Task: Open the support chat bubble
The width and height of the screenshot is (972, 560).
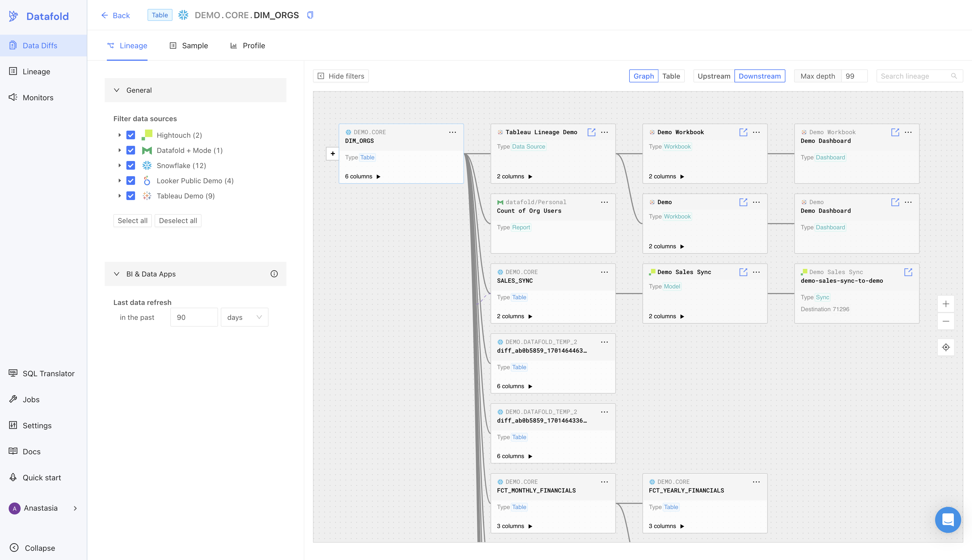Action: [948, 520]
